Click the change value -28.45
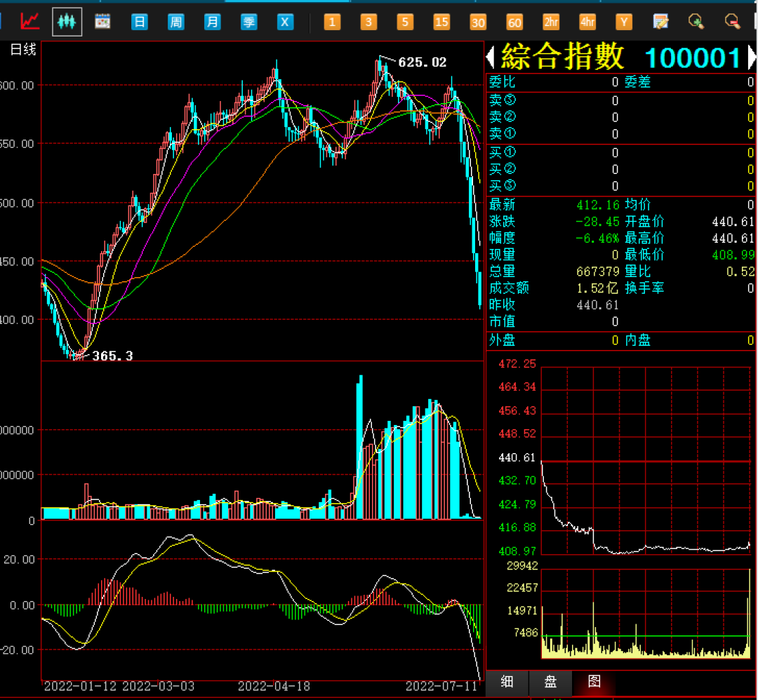Viewport: 758px width, 700px height. click(x=597, y=222)
